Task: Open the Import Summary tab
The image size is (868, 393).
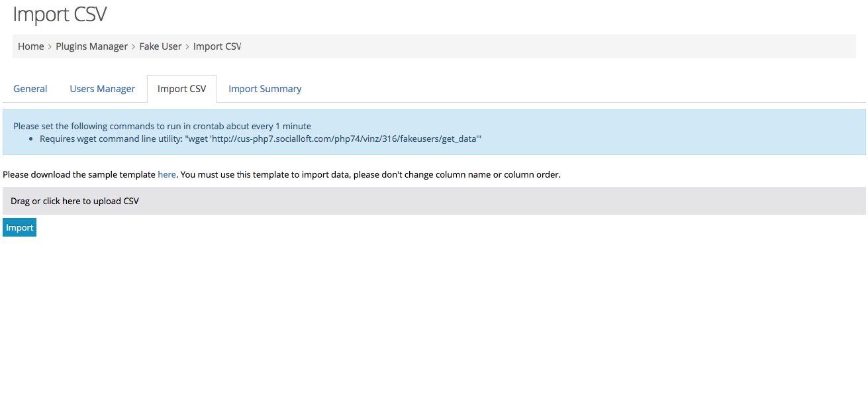Action: pos(265,89)
